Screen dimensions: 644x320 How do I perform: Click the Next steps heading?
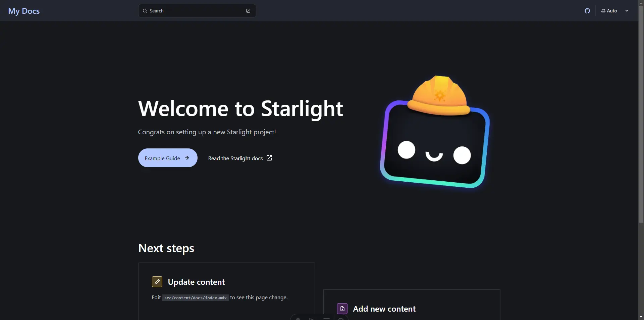166,248
